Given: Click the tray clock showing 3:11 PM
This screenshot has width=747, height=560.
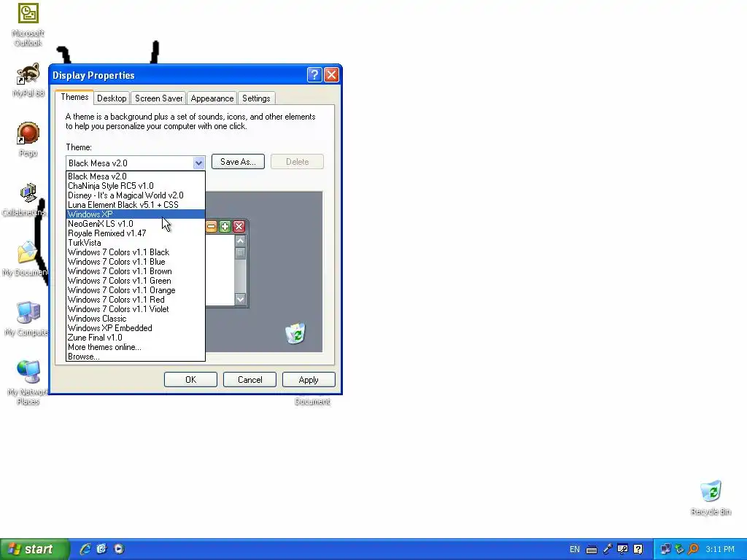Looking at the screenshot, I should click(x=720, y=550).
